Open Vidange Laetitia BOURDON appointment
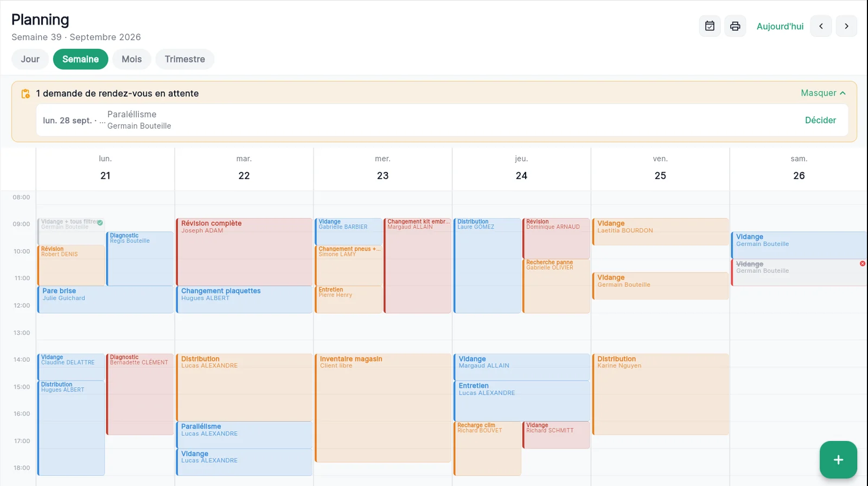The height and width of the screenshot is (486, 868). (x=660, y=232)
